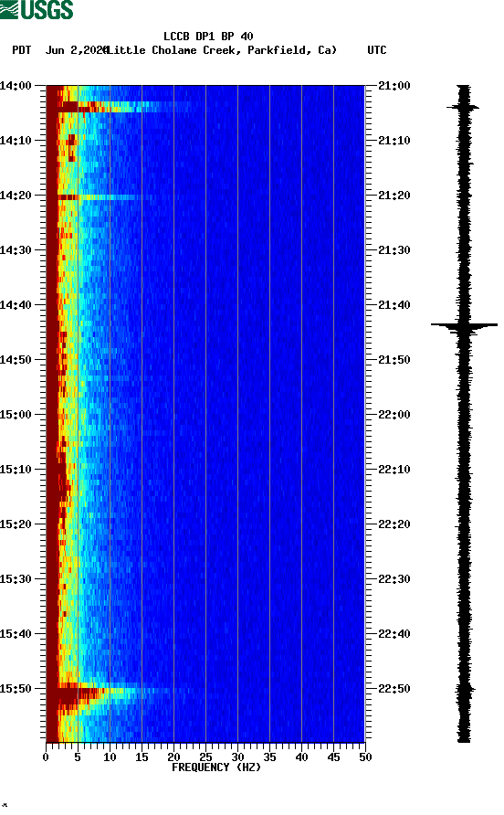Click the 15:30 PDT time label
The height and width of the screenshot is (815, 504).
pyautogui.click(x=16, y=579)
